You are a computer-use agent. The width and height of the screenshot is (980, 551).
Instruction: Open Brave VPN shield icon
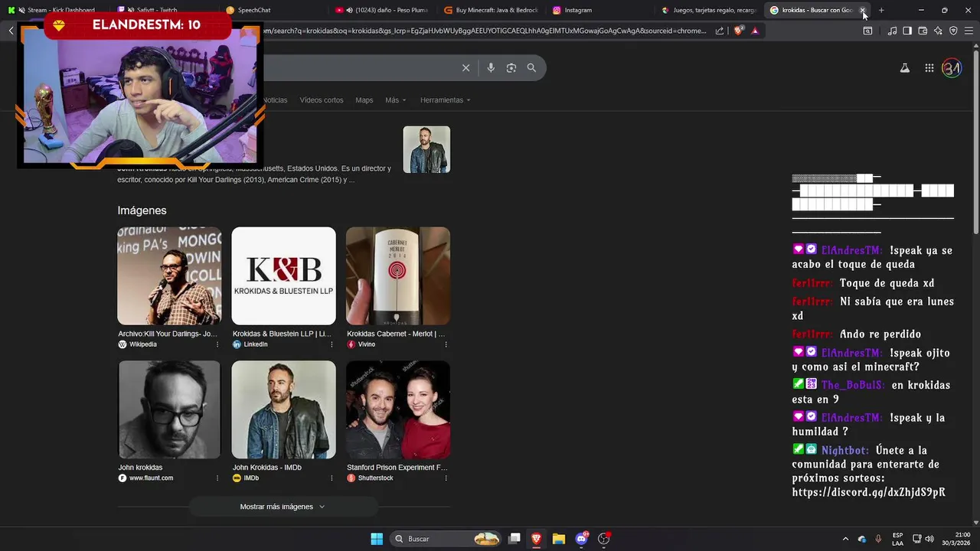953,31
